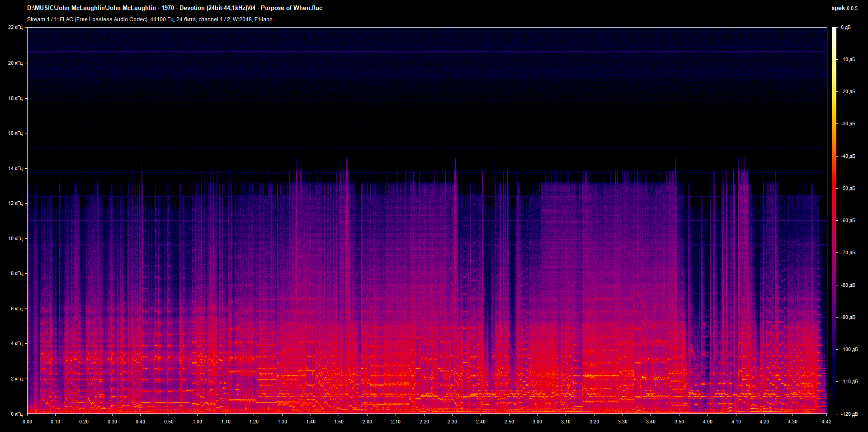The height and width of the screenshot is (432, 868).
Task: Click the 2:50 time axis label
Action: tap(509, 422)
